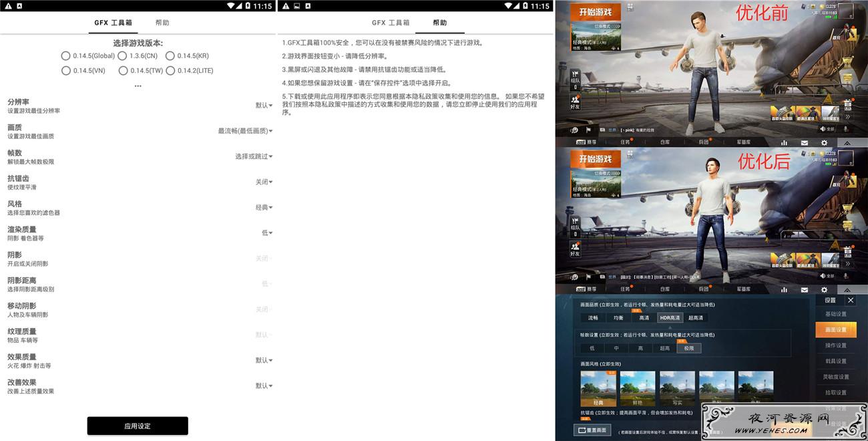Screen dimensions: 868x441
Task: Select game version 0.14.5(KR)
Action: (x=187, y=56)
